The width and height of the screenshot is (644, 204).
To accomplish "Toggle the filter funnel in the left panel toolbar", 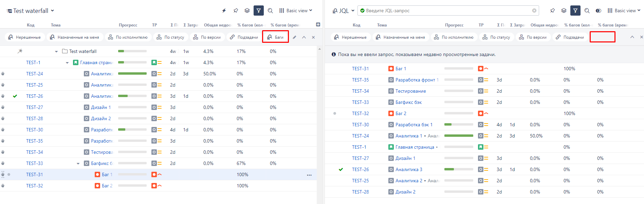I will (259, 11).
